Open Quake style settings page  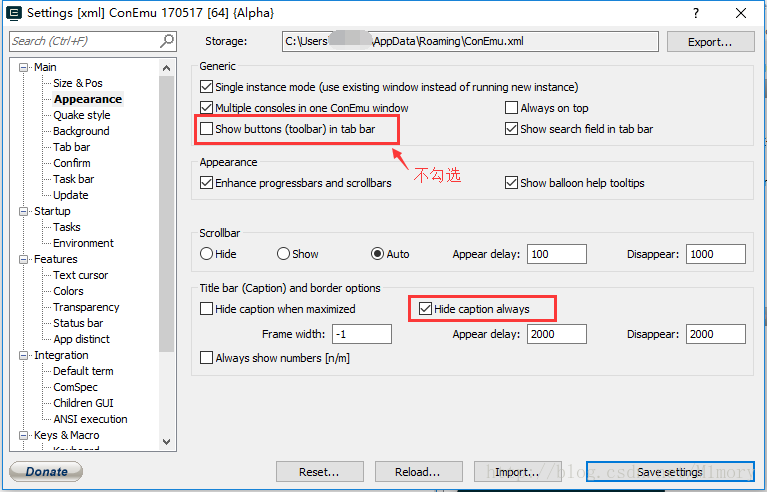click(82, 115)
